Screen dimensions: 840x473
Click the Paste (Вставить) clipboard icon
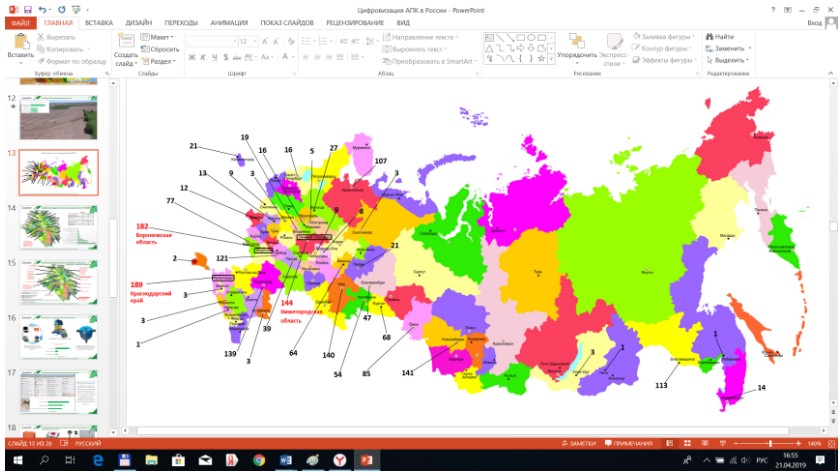click(x=21, y=41)
